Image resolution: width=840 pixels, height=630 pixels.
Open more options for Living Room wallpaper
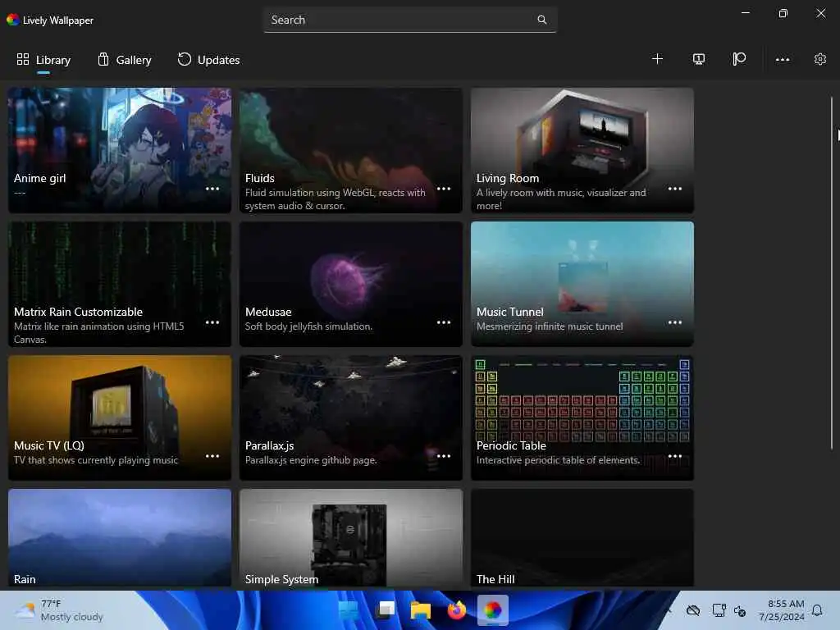(675, 189)
